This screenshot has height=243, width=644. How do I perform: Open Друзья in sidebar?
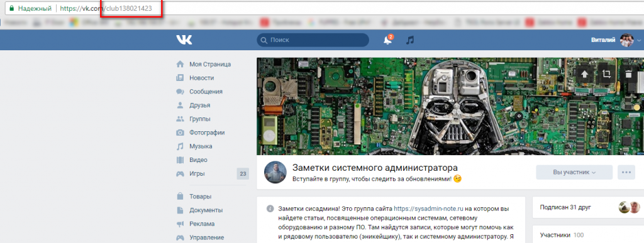point(199,105)
